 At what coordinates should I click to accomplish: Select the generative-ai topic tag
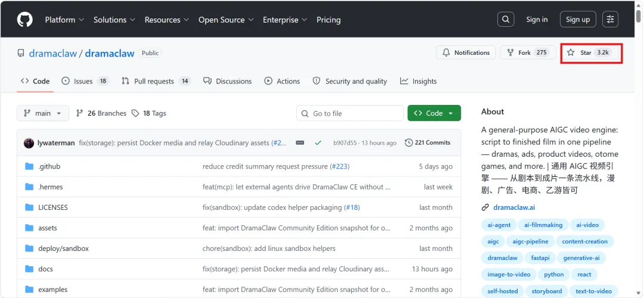tap(581, 258)
